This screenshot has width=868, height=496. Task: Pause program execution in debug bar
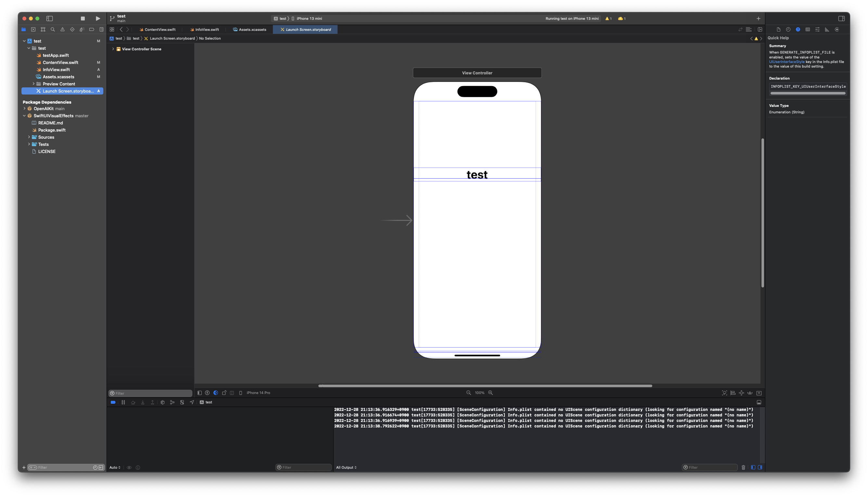point(123,402)
